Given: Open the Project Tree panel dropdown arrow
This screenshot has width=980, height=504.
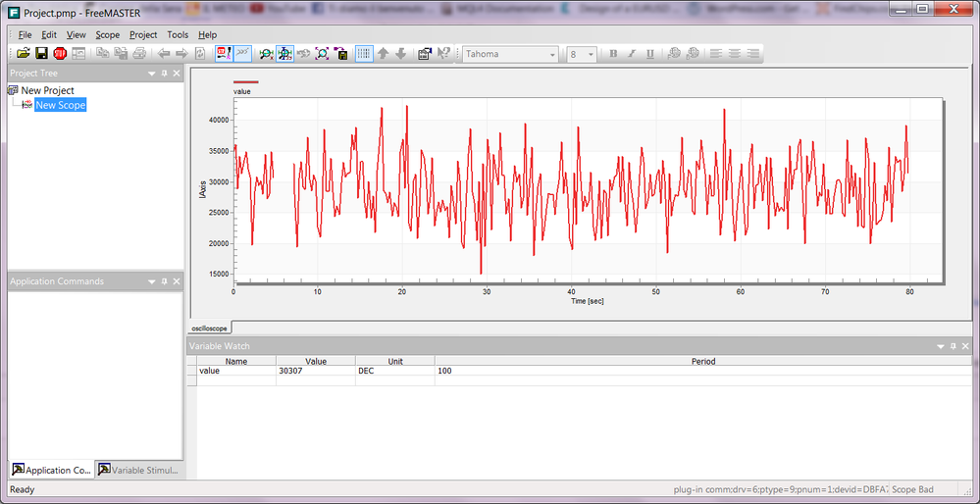Looking at the screenshot, I should (x=152, y=74).
